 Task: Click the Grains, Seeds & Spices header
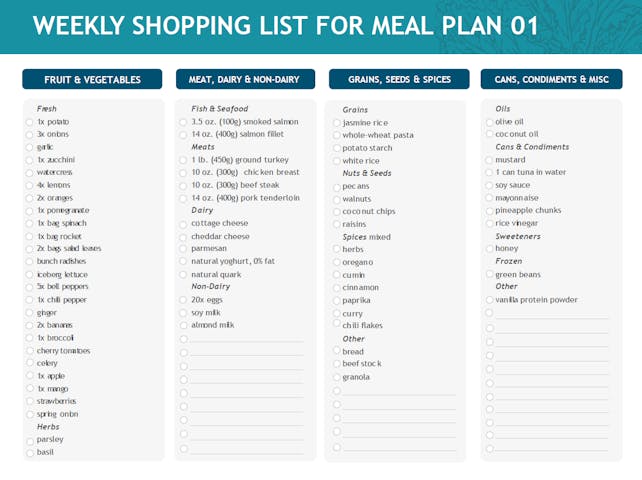tap(398, 79)
